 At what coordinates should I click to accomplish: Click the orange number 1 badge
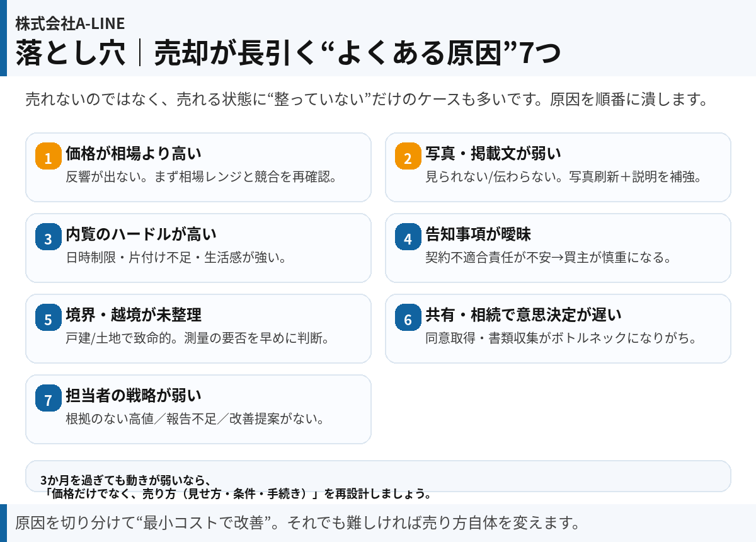48,156
